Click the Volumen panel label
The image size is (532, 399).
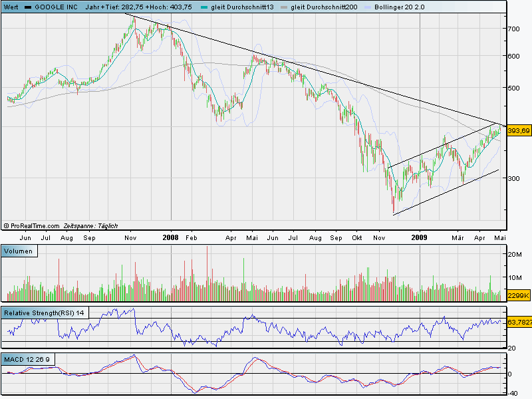coord(19,251)
